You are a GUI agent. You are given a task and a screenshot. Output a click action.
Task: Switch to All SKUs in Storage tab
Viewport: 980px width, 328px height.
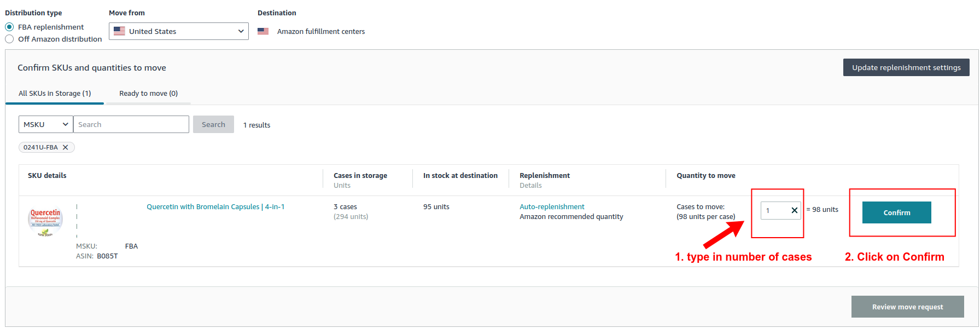click(x=55, y=94)
